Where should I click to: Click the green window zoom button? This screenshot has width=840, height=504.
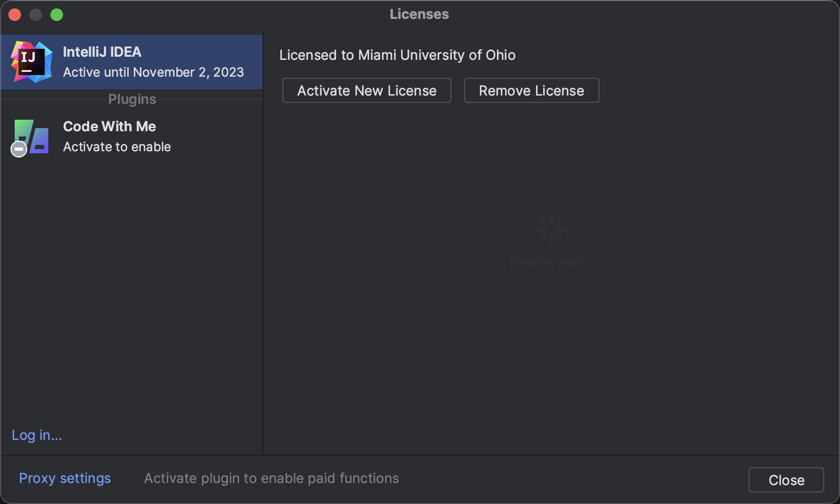pos(57,15)
